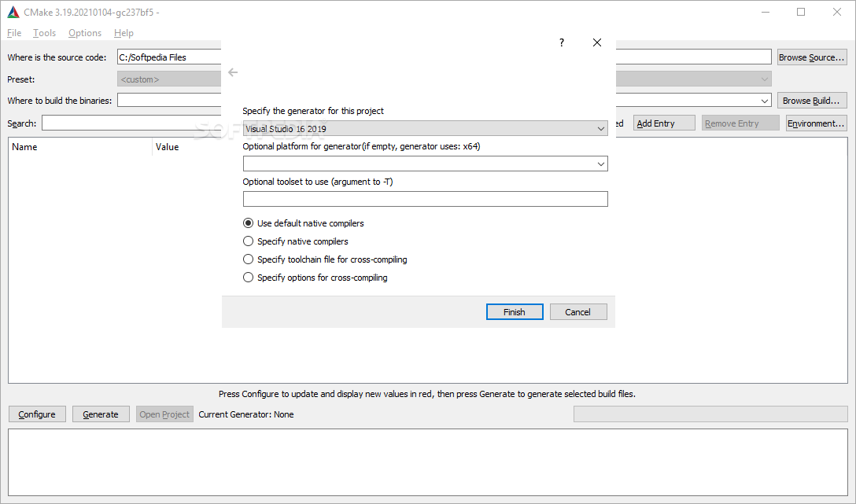Select Specify native compilers option

(295, 241)
